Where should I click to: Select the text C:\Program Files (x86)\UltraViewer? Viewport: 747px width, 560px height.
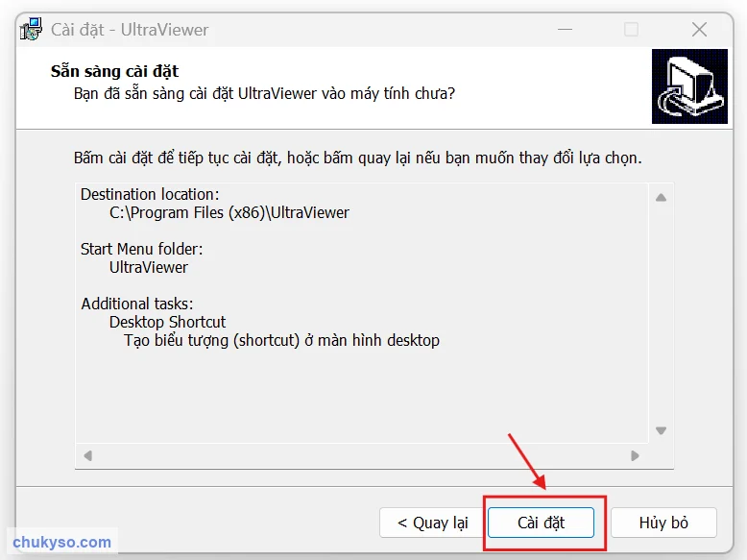tap(229, 212)
